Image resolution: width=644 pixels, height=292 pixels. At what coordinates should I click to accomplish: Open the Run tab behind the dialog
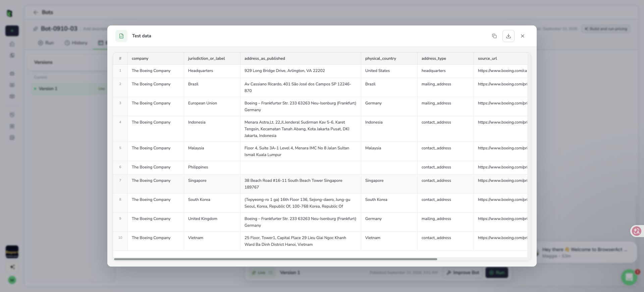click(x=46, y=43)
